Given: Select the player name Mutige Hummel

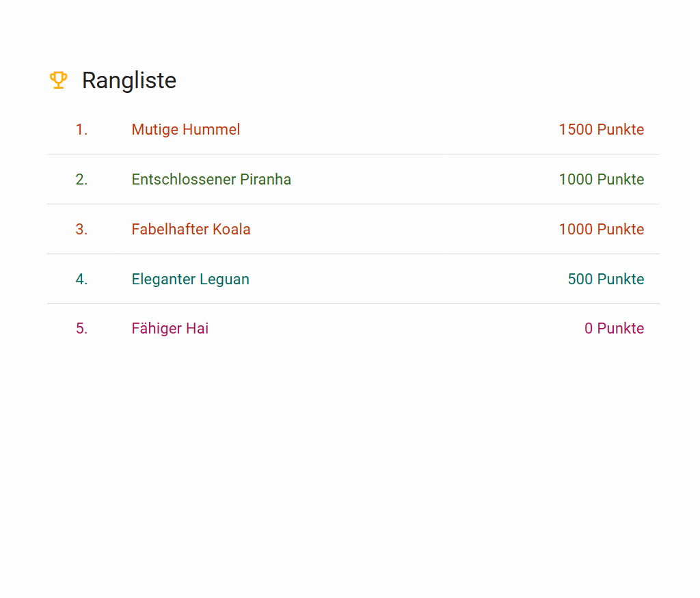Looking at the screenshot, I should click(x=186, y=130).
